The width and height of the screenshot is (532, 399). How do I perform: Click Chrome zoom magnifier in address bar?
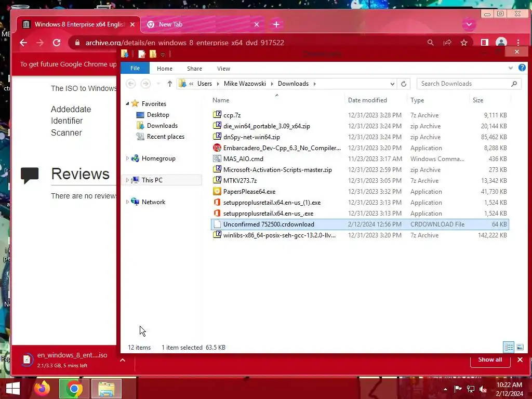[430, 43]
